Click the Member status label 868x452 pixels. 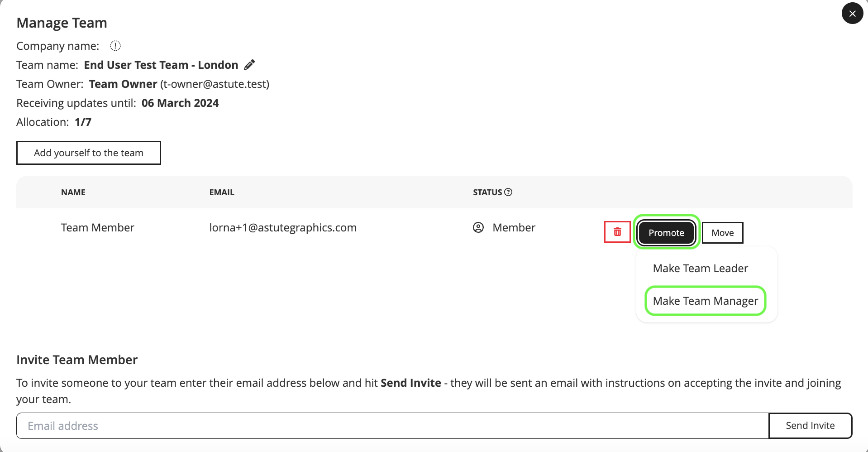514,227
